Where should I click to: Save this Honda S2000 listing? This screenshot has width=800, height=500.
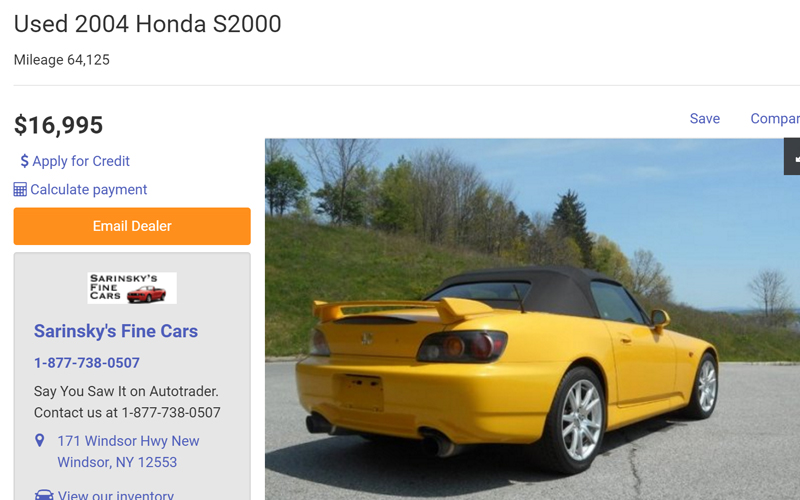click(705, 118)
